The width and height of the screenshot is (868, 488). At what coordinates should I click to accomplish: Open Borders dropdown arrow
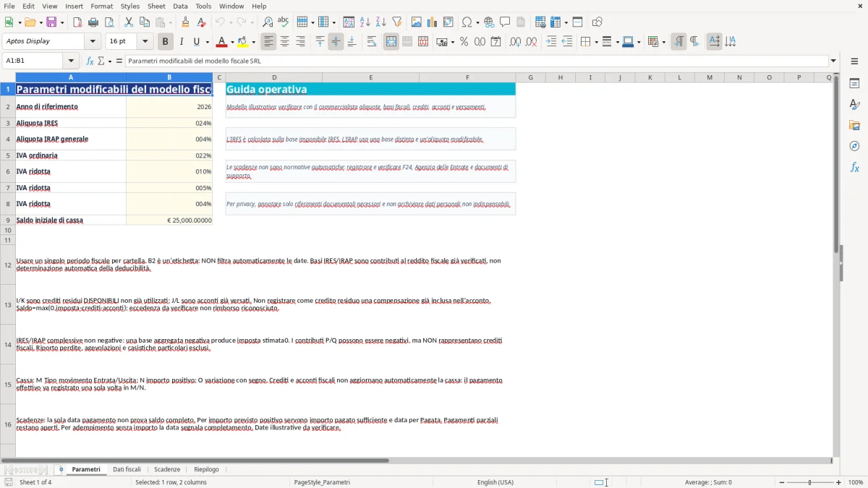(596, 42)
